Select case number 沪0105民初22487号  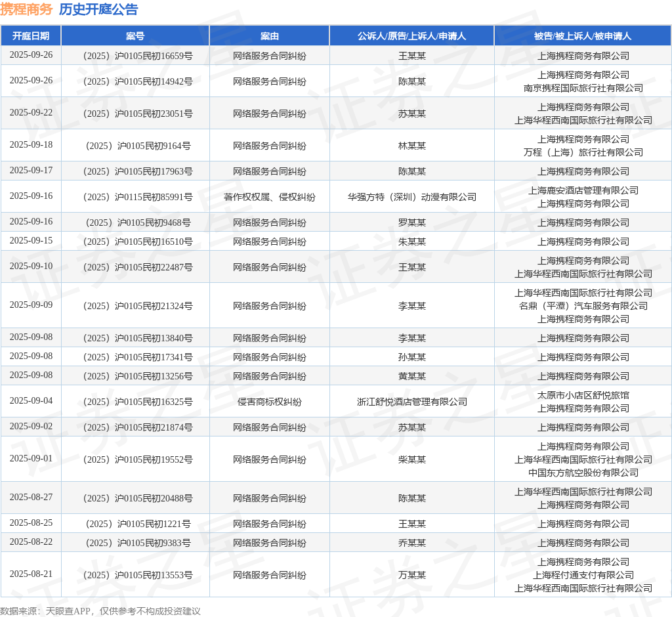coord(138,267)
